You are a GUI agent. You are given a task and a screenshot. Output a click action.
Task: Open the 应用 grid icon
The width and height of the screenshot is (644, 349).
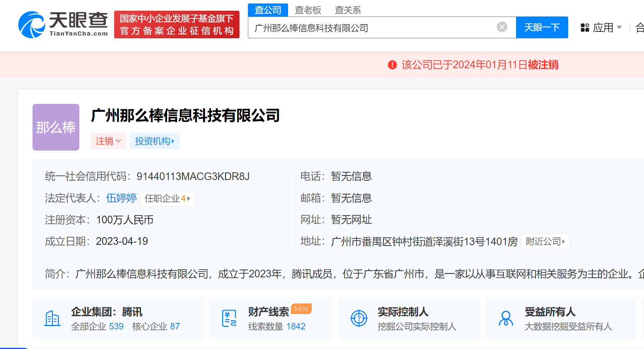585,28
